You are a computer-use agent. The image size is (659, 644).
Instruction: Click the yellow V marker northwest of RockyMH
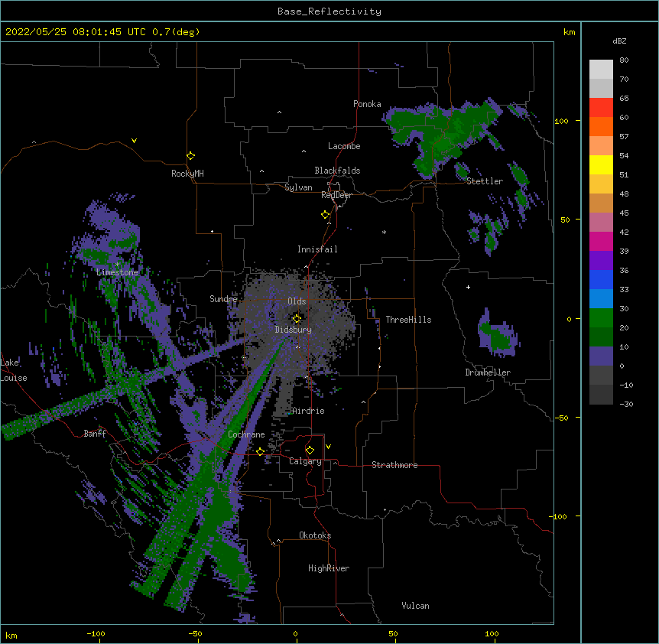(x=134, y=141)
